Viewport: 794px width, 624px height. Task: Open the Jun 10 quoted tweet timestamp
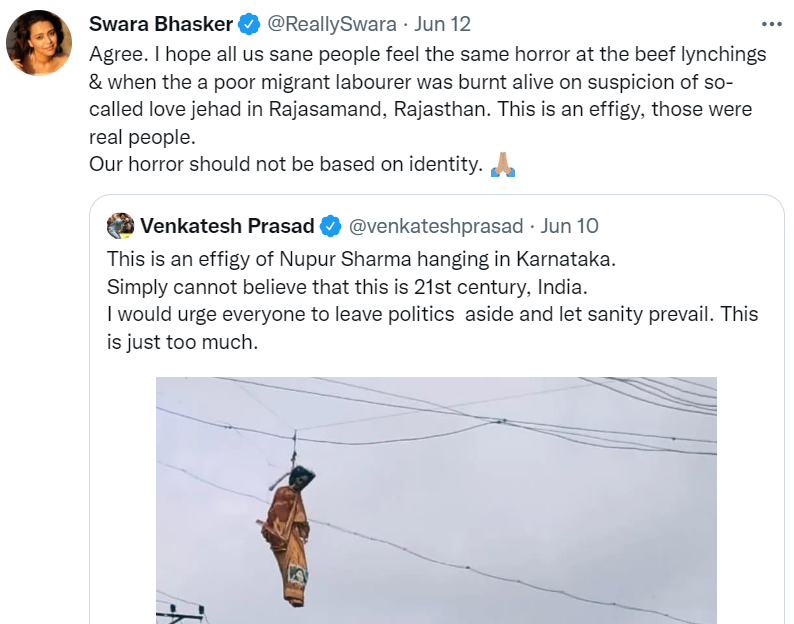[x=570, y=227]
